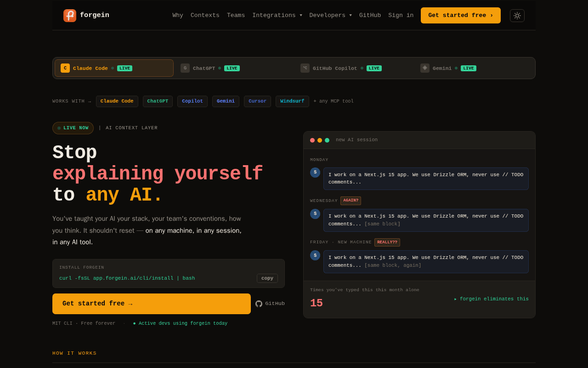Expand the Developers dropdown menu
This screenshot has height=368, width=588.
coord(331,16)
